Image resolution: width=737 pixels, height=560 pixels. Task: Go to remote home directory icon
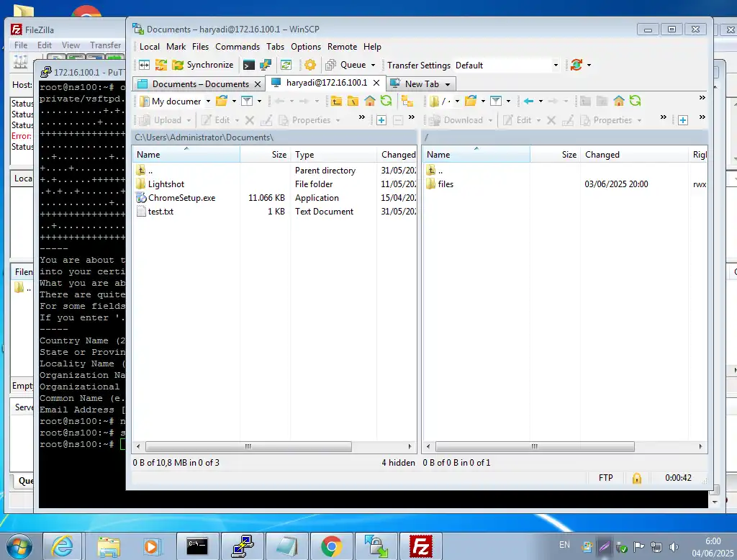tap(618, 101)
